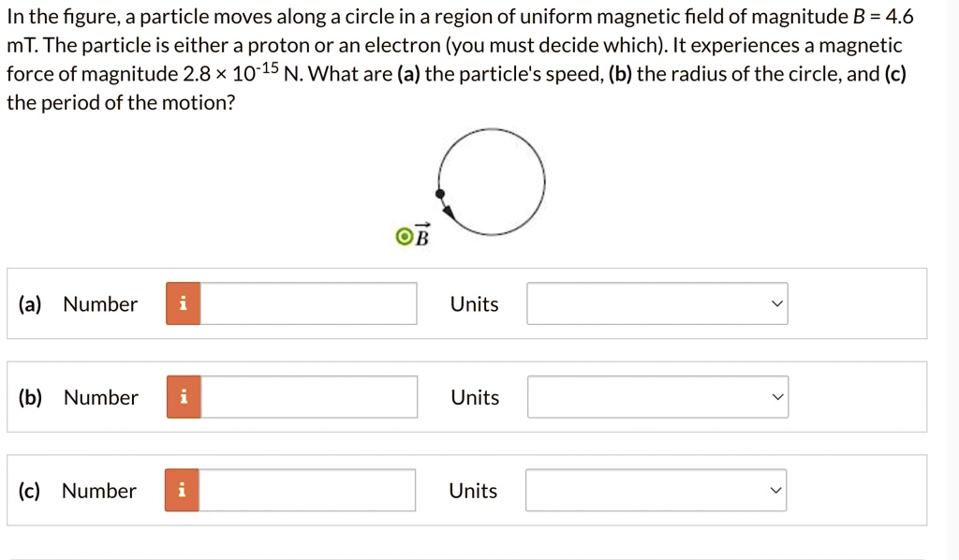Screen dimensions: 959x560
Task: Click the orange i badge beside the bottom answer box
Action: coord(183,489)
